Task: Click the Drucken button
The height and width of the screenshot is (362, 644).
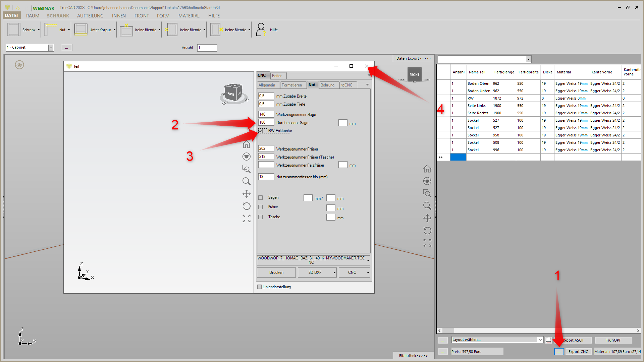Action: click(276, 273)
